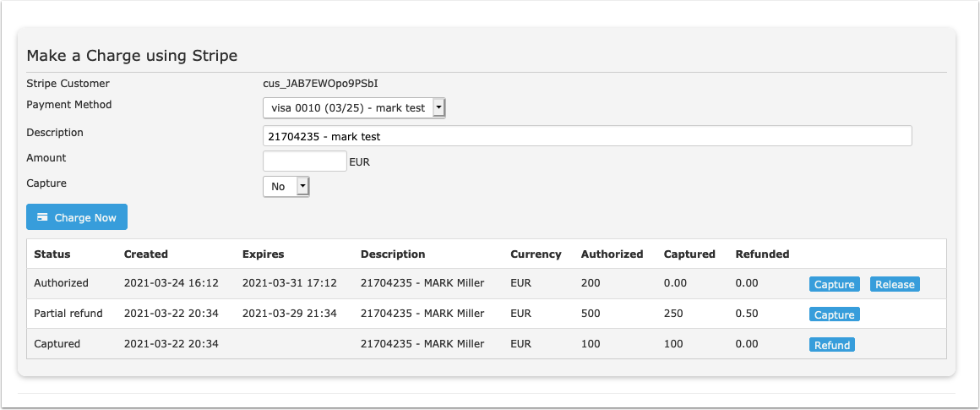Screen dimensions: 980x410
Task: Click the Stripe Customer label
Action: [68, 83]
